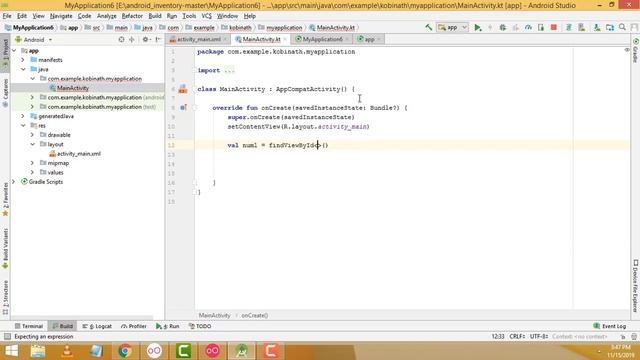The width and height of the screenshot is (640, 360).
Task: Close the MainActivity.kt tab
Action: coord(285,39)
